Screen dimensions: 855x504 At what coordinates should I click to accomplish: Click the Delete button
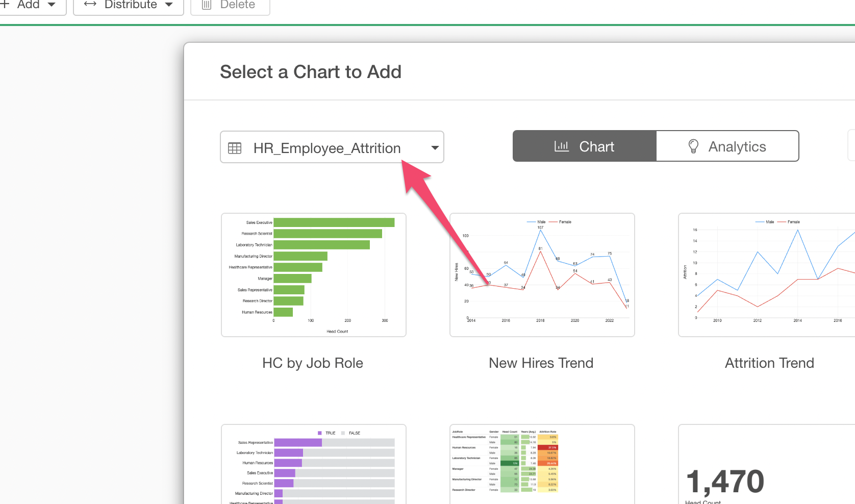point(230,5)
